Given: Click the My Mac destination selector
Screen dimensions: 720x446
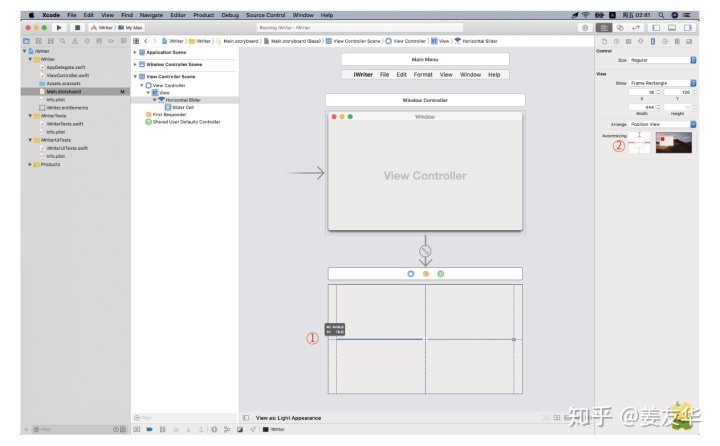Looking at the screenshot, I should point(131,28).
